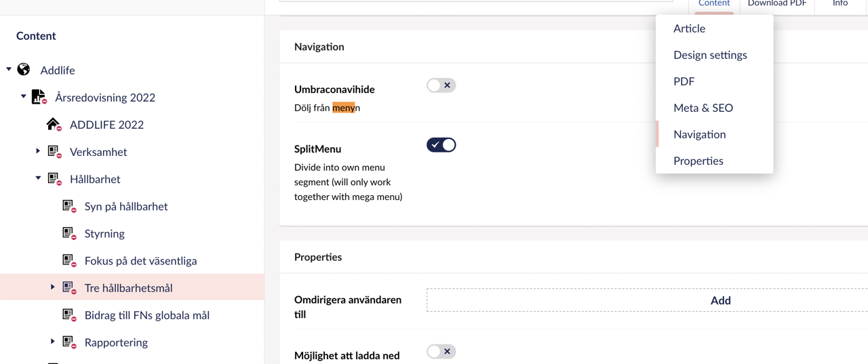Click the Syn på hållbarhet page icon

[x=69, y=206]
